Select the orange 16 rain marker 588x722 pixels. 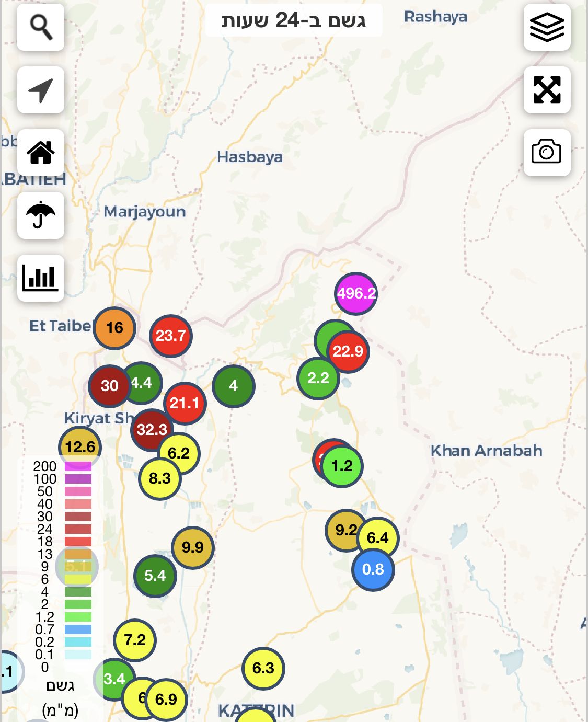tap(114, 328)
